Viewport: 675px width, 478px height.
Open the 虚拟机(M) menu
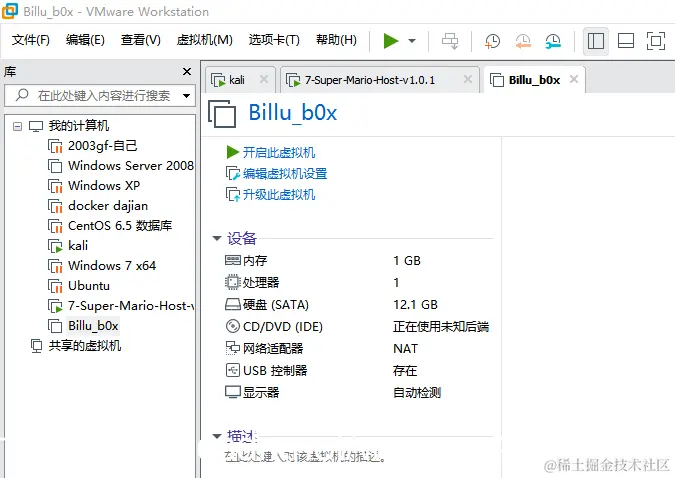(204, 40)
